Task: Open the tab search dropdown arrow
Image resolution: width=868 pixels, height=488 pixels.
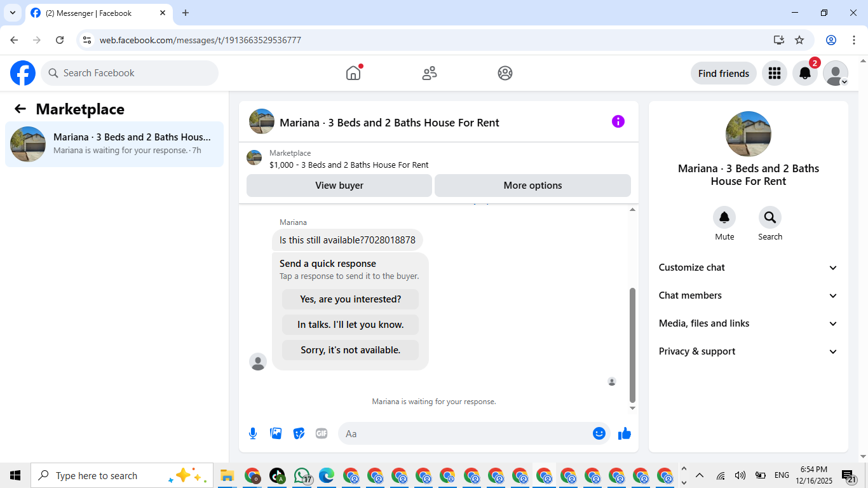Action: tap(13, 13)
